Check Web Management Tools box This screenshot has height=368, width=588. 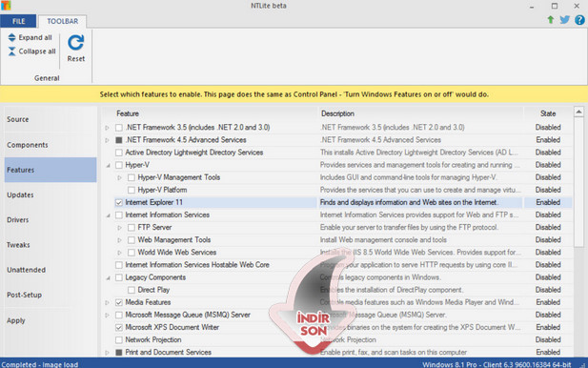point(132,240)
